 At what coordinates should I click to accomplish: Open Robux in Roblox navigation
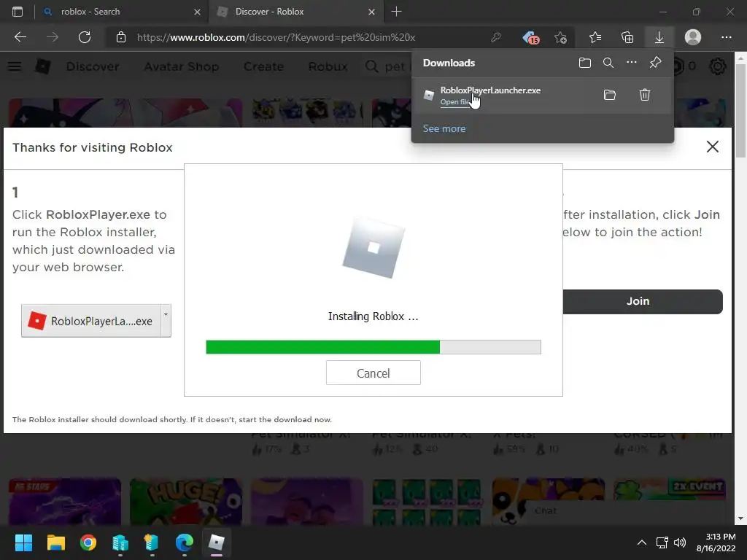coord(328,66)
